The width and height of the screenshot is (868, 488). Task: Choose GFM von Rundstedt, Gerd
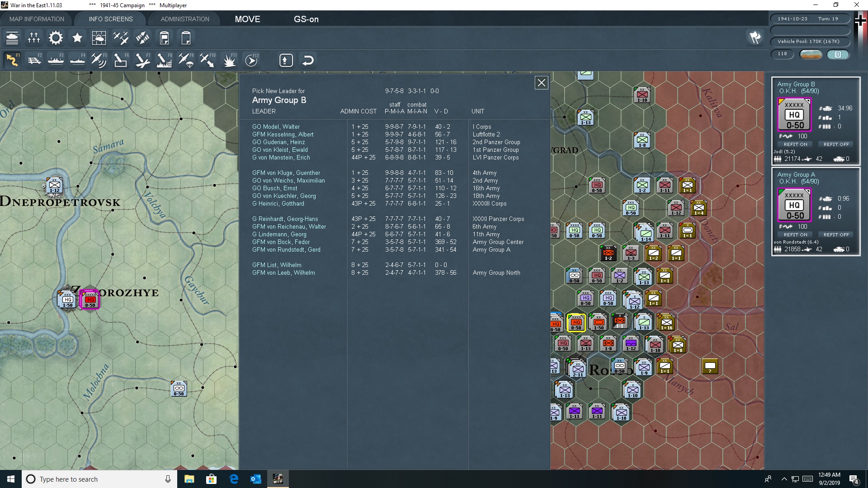(x=286, y=249)
